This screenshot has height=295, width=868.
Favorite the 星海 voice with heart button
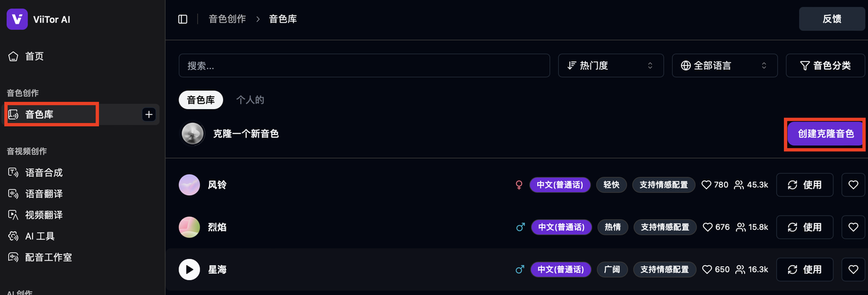click(x=854, y=269)
